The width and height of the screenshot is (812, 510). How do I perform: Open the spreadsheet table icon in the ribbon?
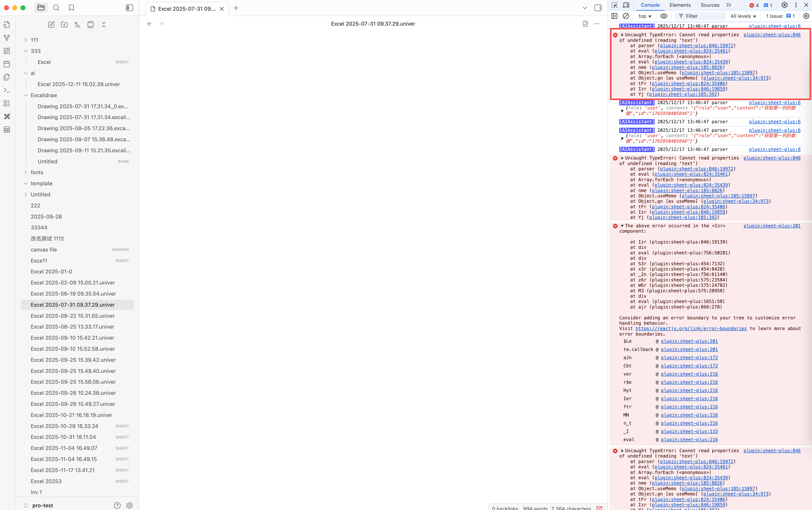(7, 130)
